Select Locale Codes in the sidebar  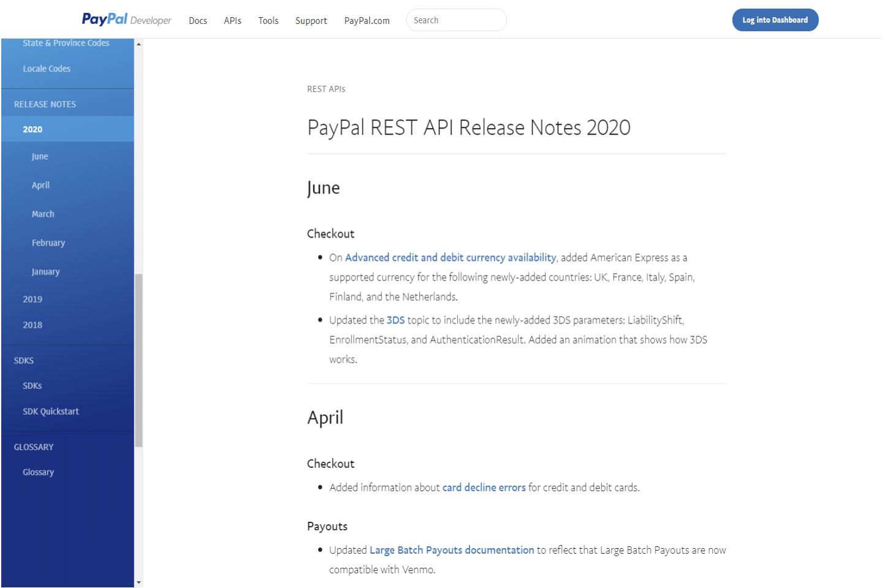click(x=47, y=69)
